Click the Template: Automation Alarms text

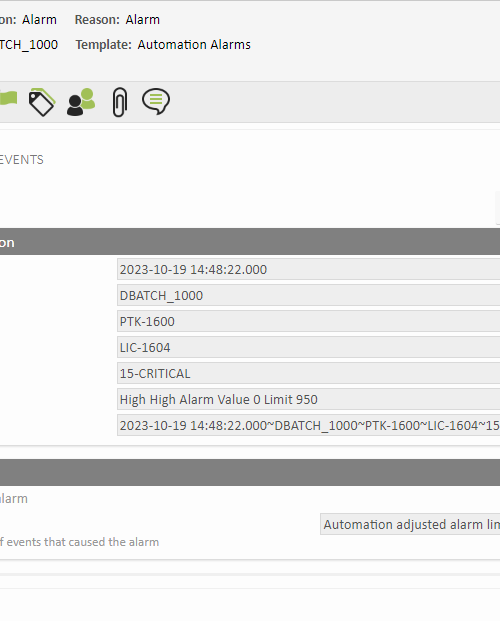163,45
